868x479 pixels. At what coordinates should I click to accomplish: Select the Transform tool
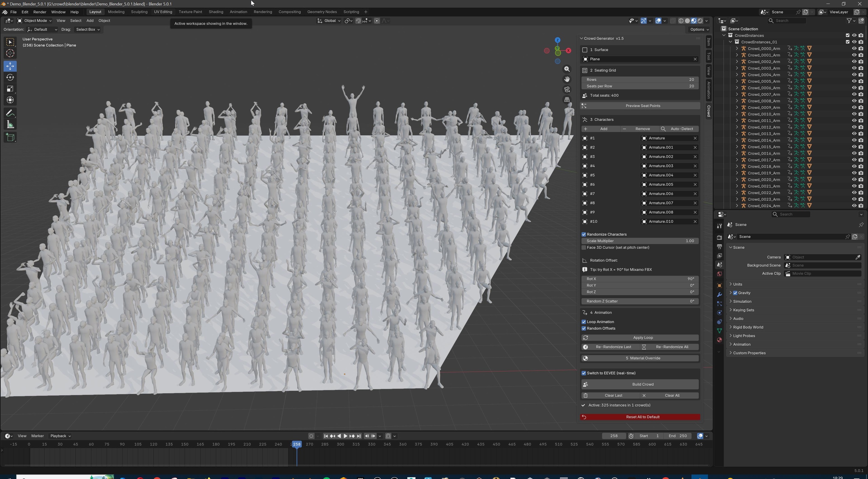(10, 100)
